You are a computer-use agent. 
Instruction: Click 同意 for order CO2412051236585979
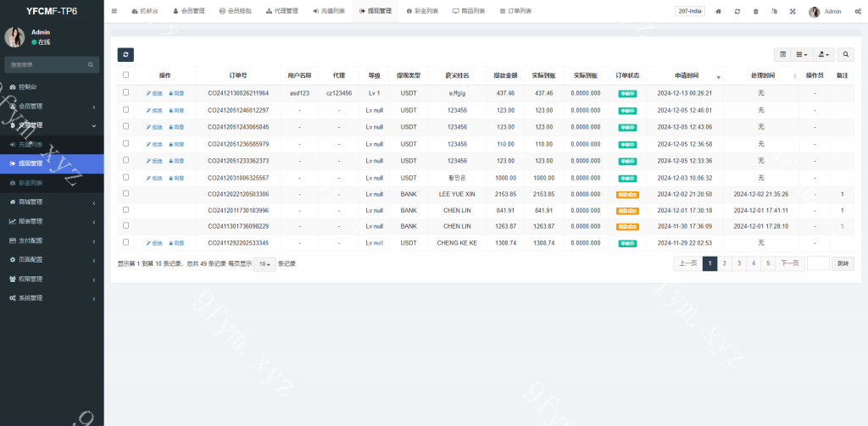[x=176, y=144]
